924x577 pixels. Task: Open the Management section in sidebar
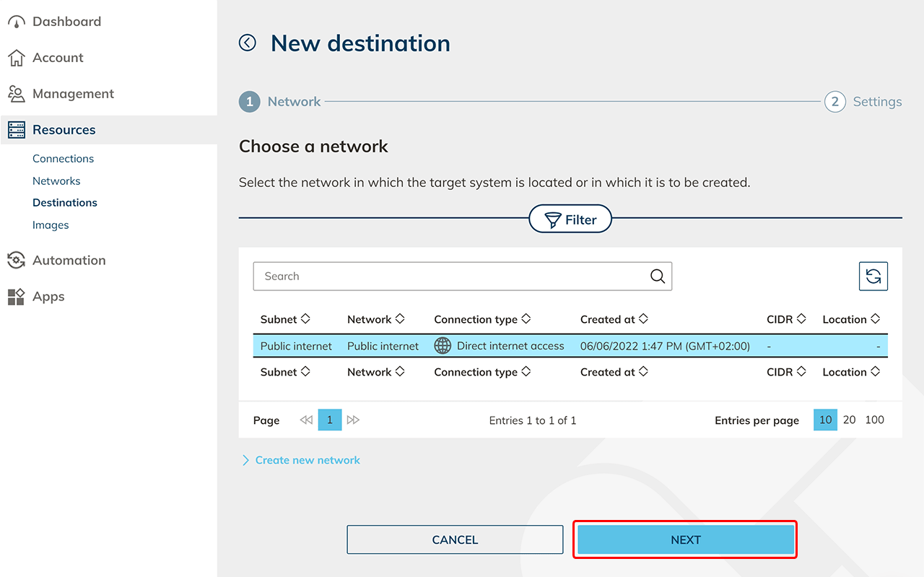73,94
